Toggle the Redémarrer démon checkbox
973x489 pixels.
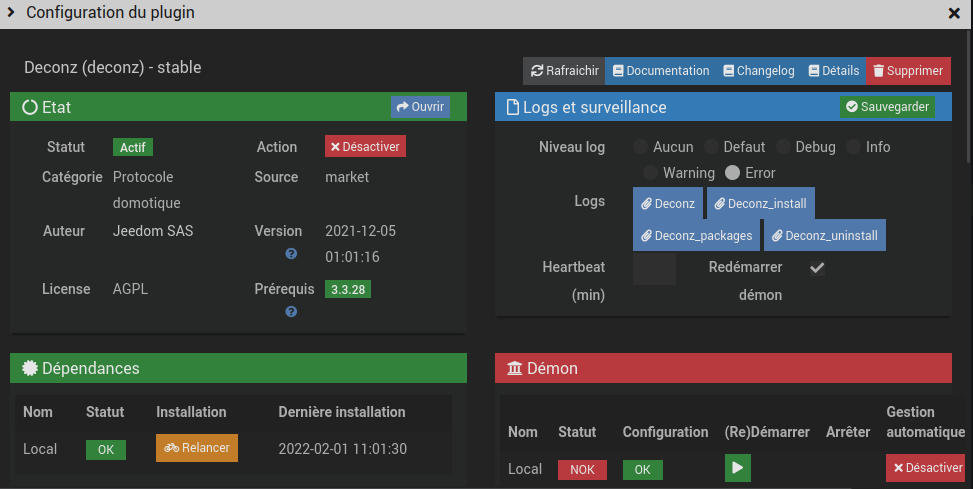[817, 267]
